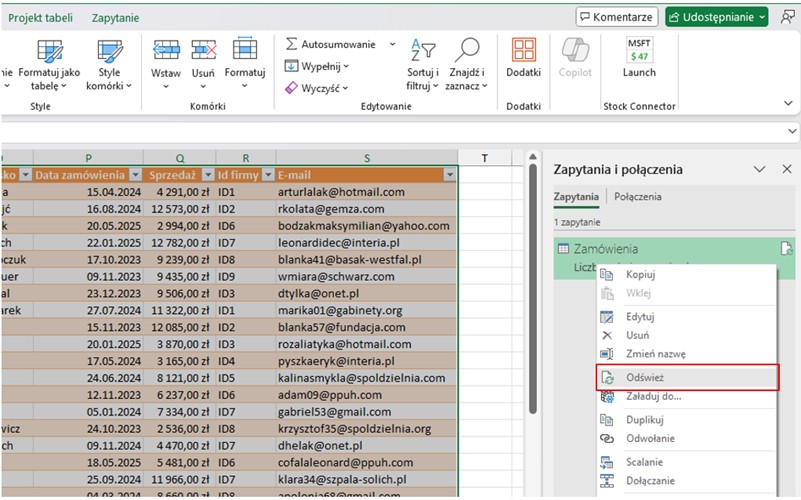Click the Copilot icon

pos(575,50)
